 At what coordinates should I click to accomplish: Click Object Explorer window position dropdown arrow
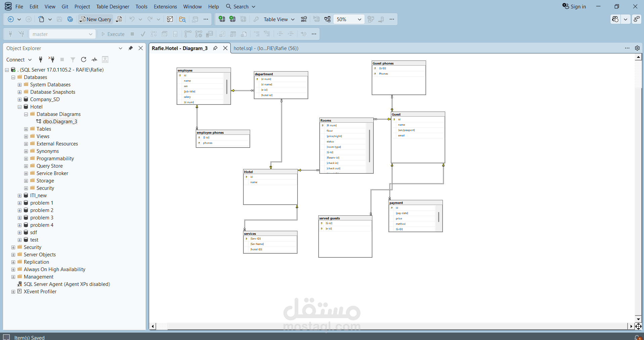pos(121,48)
